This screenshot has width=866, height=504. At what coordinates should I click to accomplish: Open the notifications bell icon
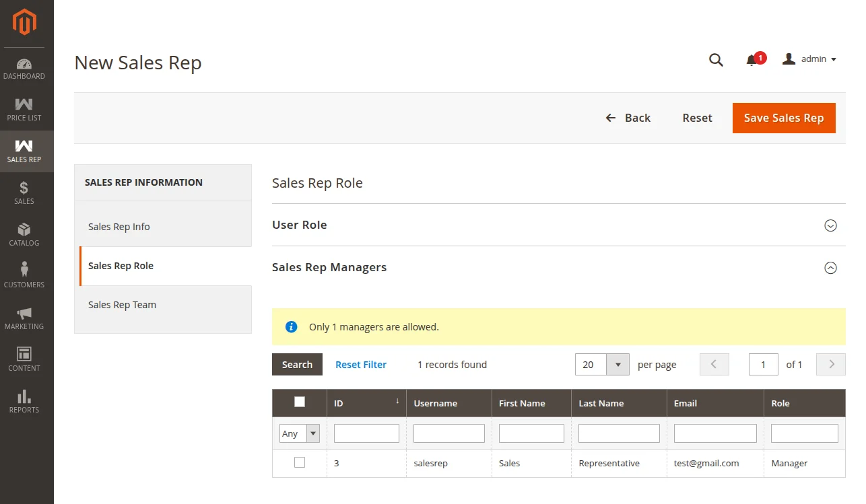point(752,61)
